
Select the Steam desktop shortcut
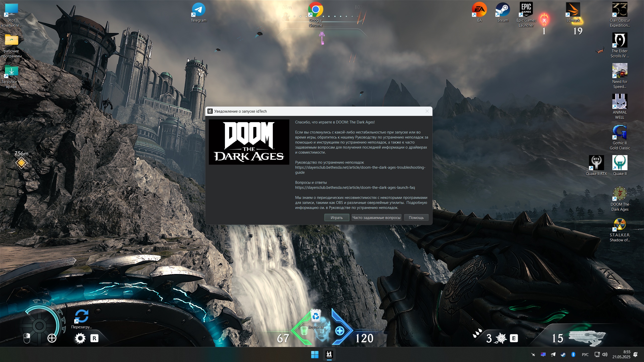tap(503, 13)
